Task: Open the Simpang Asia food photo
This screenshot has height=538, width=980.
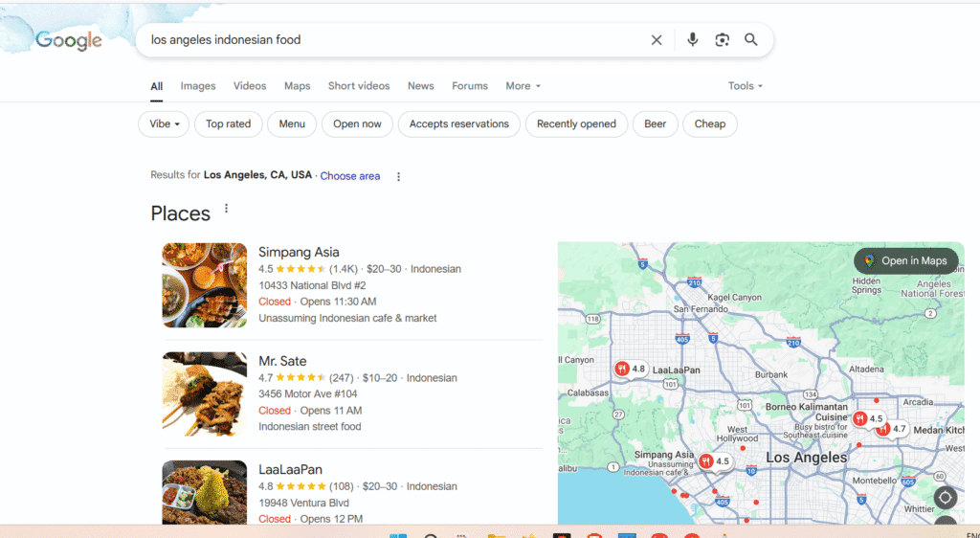Action: pos(205,285)
